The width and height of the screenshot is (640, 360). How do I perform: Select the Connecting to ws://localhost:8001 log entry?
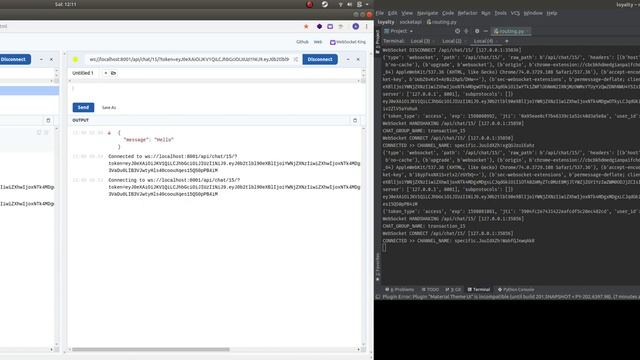[234, 187]
